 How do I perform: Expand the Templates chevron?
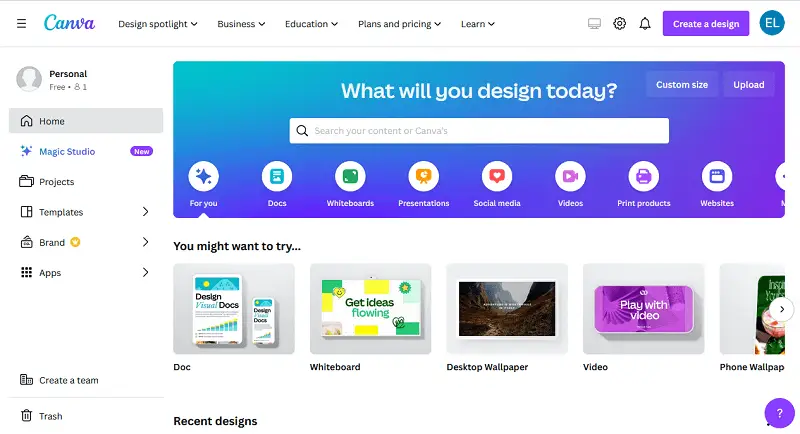(145, 212)
